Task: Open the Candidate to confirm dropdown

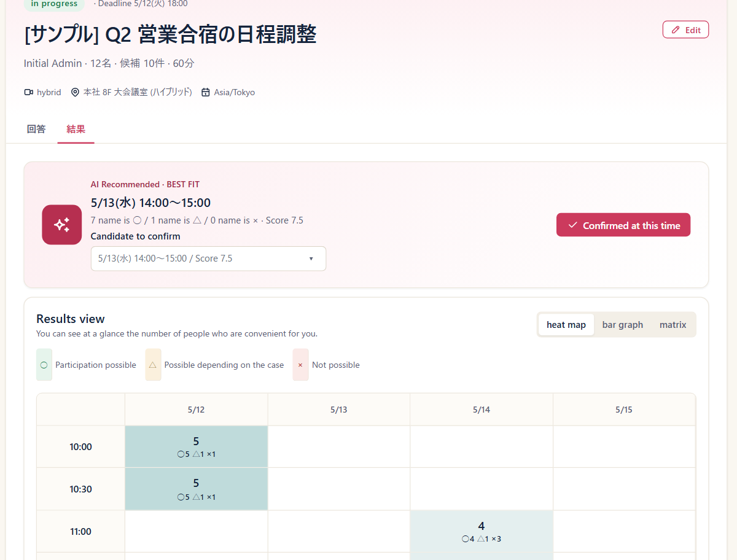Action: pos(208,259)
